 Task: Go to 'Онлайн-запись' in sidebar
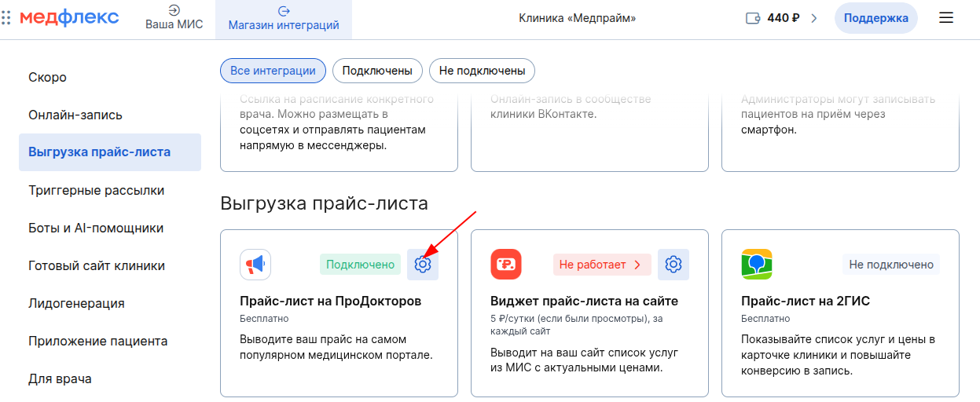click(x=75, y=115)
